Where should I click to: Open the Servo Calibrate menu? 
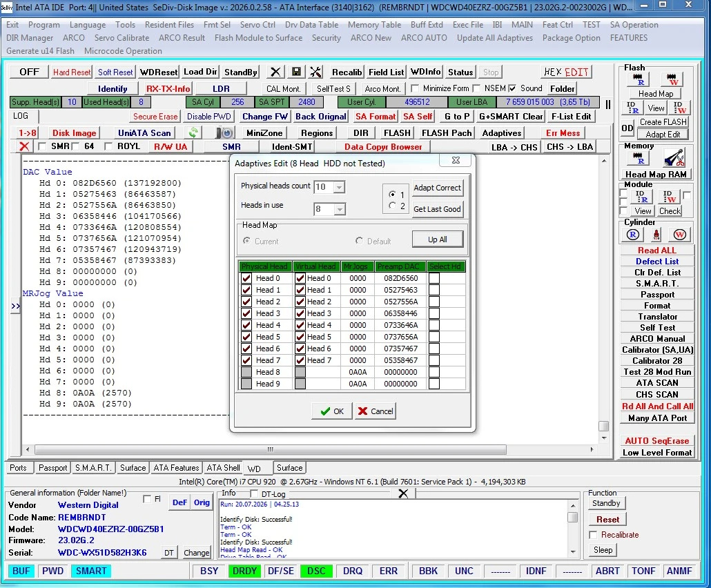tap(121, 38)
